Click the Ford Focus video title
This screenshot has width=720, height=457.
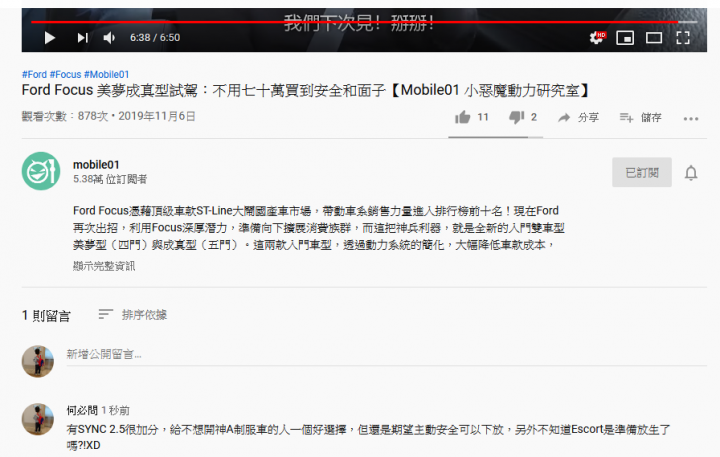coord(306,90)
